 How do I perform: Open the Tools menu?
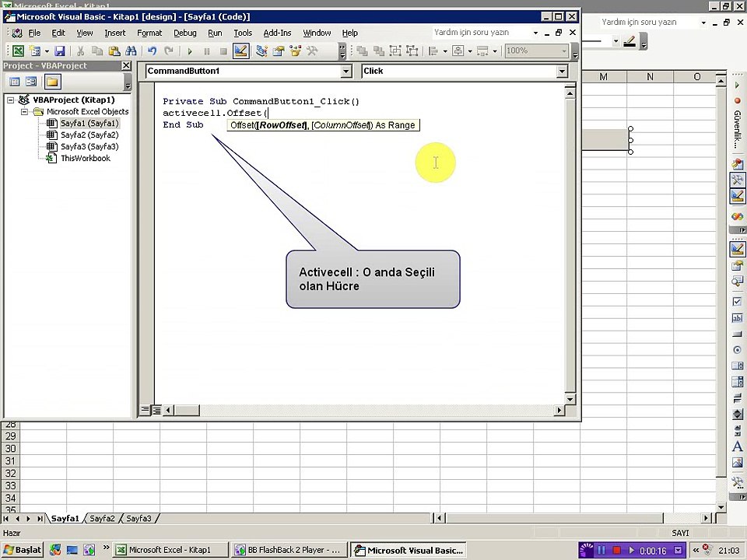[243, 33]
